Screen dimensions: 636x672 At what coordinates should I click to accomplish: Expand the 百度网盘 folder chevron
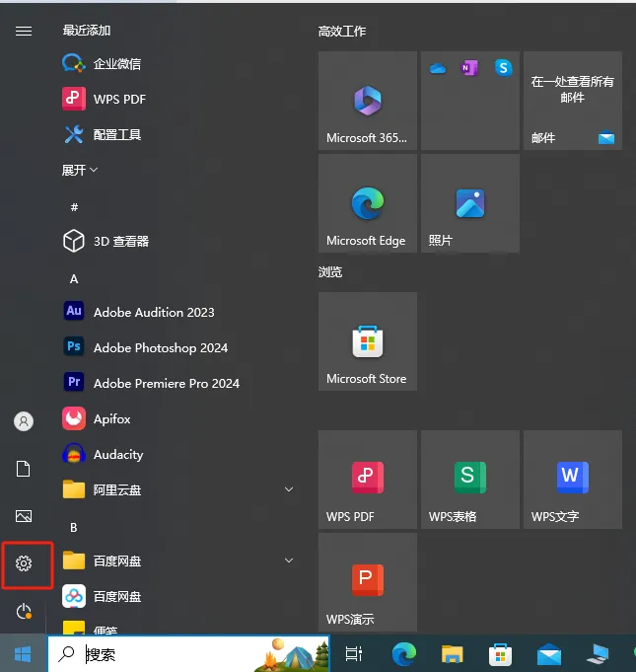coord(289,560)
